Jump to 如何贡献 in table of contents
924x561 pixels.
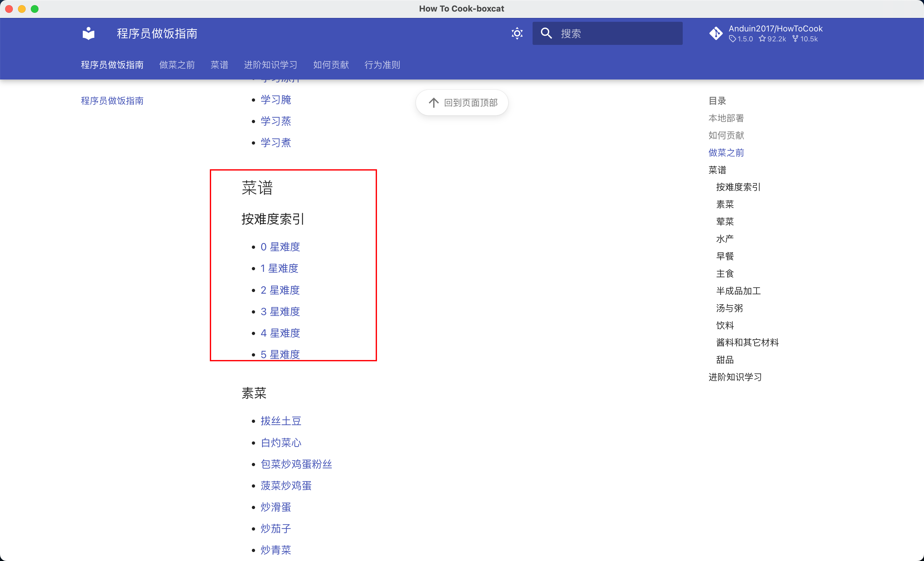pyautogui.click(x=726, y=135)
